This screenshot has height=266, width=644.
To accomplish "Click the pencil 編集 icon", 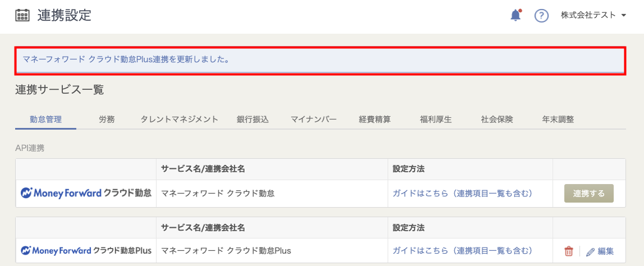I will [x=590, y=251].
